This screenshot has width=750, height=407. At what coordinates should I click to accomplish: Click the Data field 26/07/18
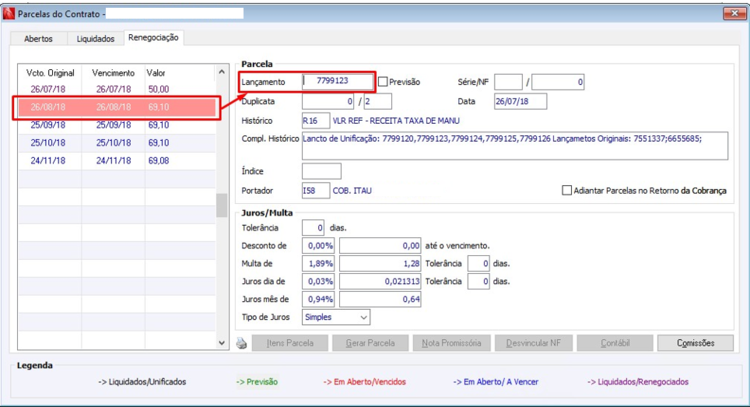click(x=520, y=101)
